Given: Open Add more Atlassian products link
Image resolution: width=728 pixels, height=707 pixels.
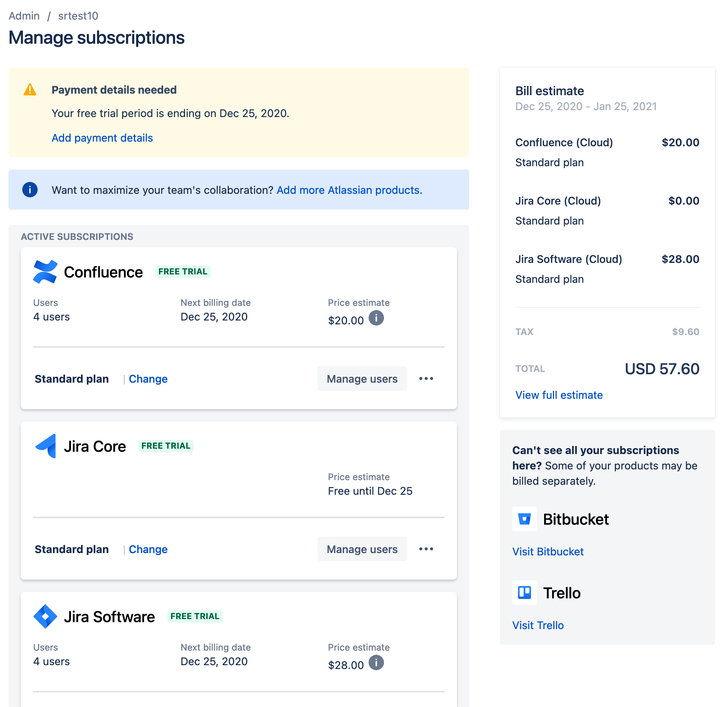Looking at the screenshot, I should coord(348,190).
